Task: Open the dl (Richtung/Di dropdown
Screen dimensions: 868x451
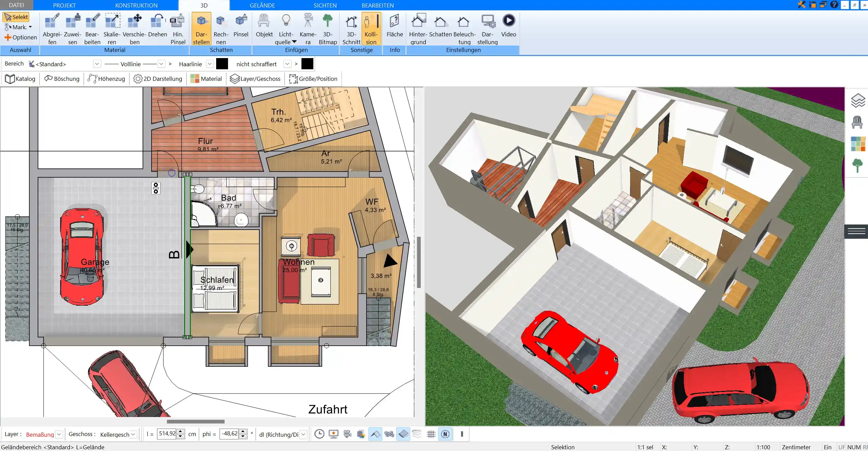Action: click(x=303, y=434)
